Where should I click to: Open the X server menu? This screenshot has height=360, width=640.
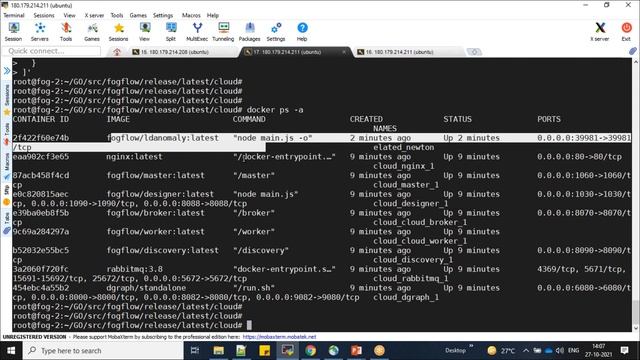coord(94,15)
